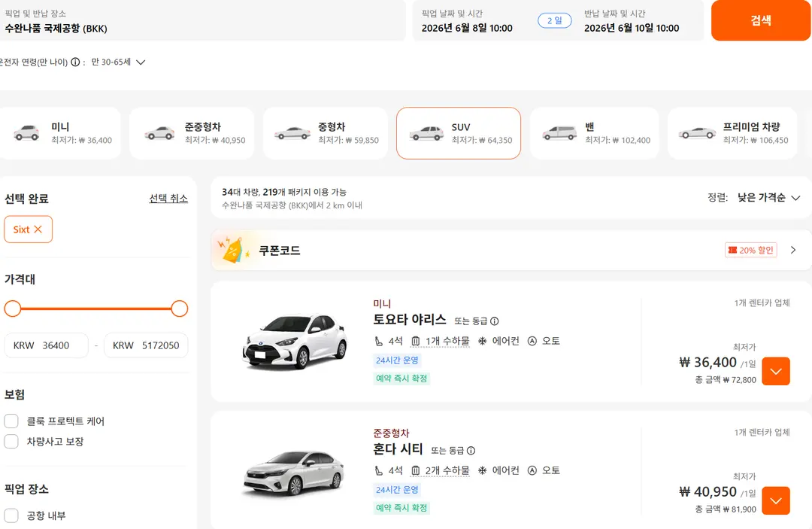Open the pickup location field 수완나품 국제공항
The image size is (812, 529).
point(202,21)
